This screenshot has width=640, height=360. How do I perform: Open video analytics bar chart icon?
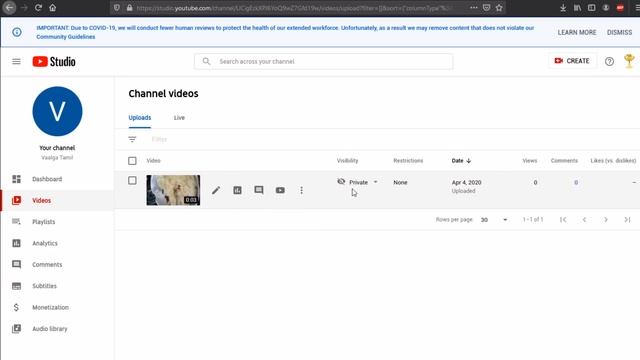238,190
